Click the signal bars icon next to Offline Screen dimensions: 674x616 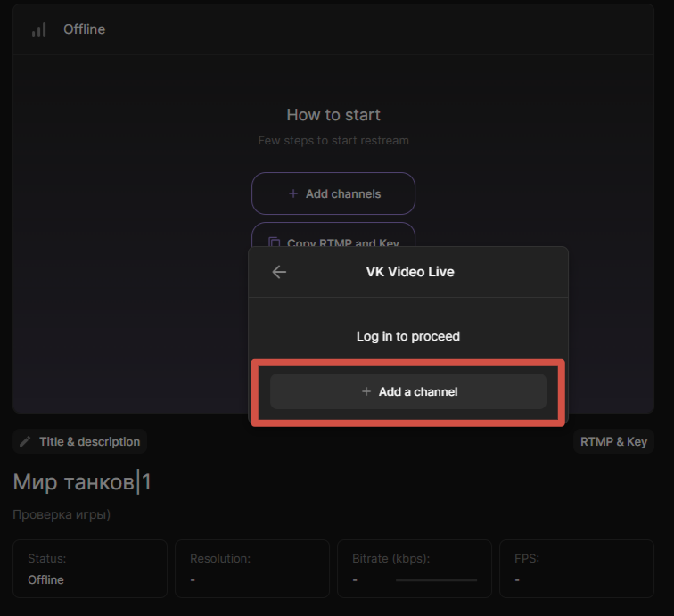tap(39, 29)
